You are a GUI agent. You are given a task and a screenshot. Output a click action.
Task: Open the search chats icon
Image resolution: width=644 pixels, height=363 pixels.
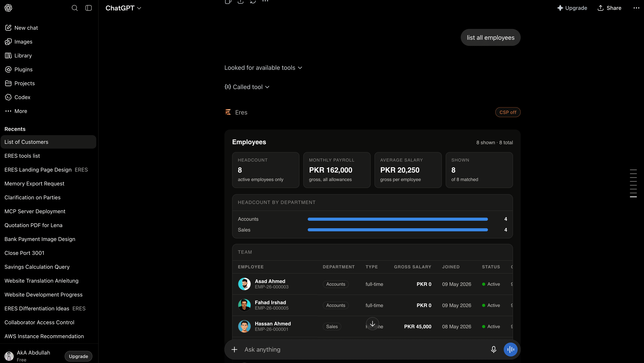(x=74, y=8)
